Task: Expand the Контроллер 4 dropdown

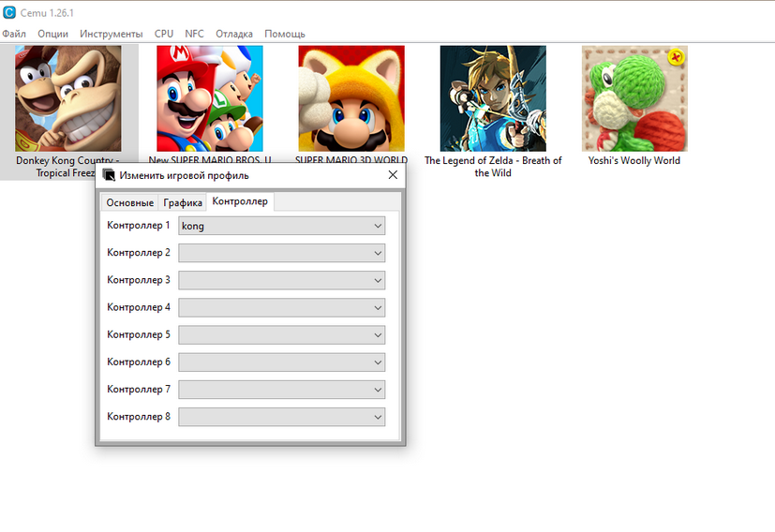Action: (282, 308)
